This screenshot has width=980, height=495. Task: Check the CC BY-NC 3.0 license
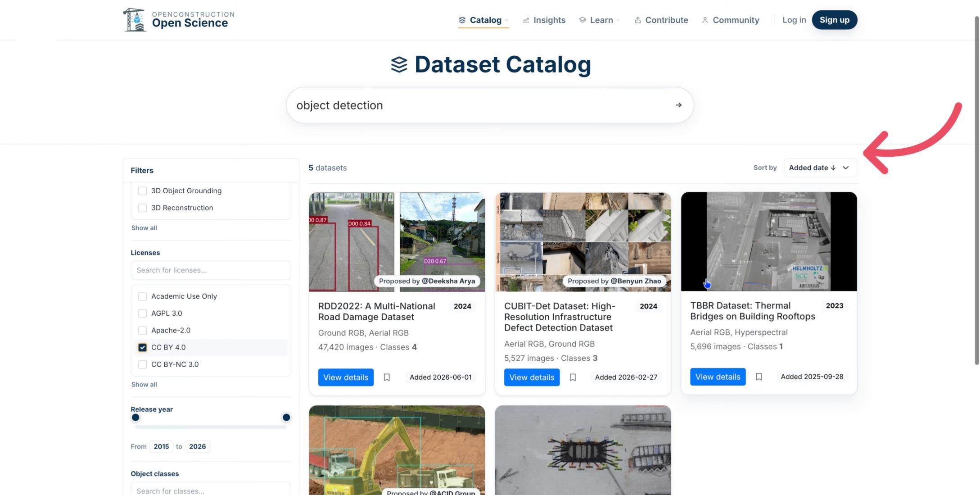coord(142,365)
